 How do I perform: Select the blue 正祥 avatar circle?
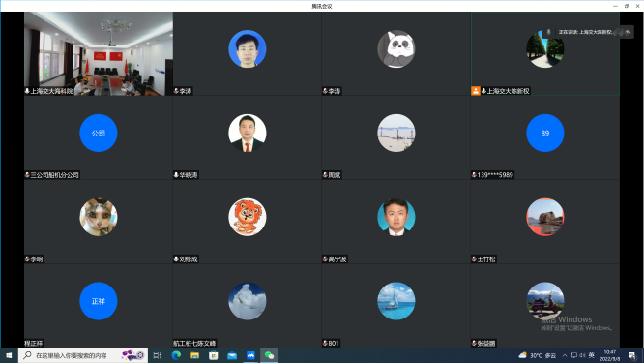coord(99,301)
